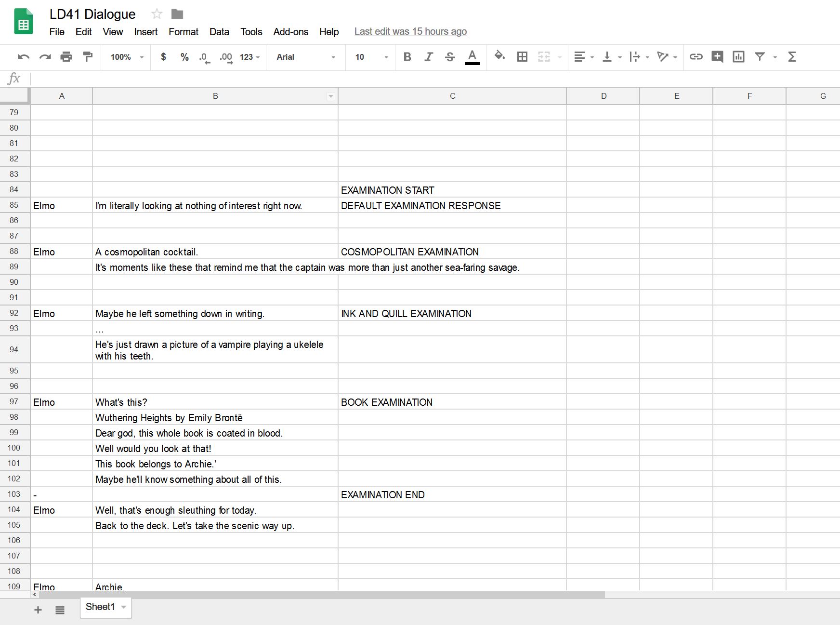Select the Paint format tool
840x625 pixels.
tap(88, 57)
